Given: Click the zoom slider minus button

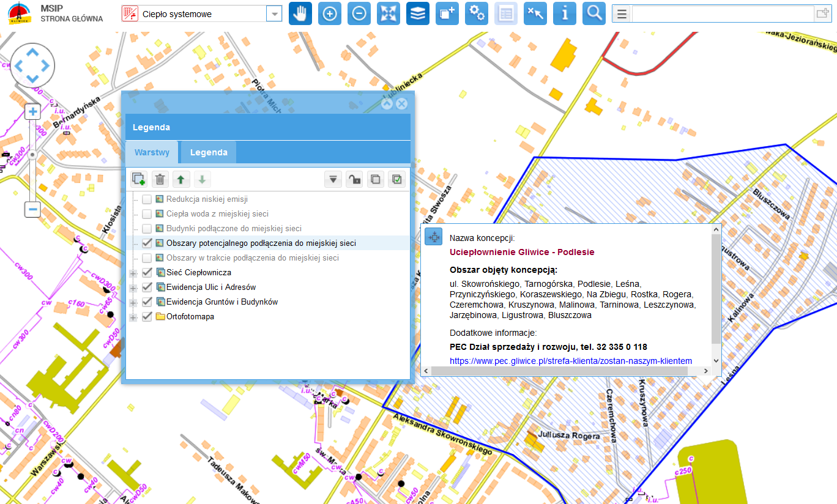Looking at the screenshot, I should [32, 209].
